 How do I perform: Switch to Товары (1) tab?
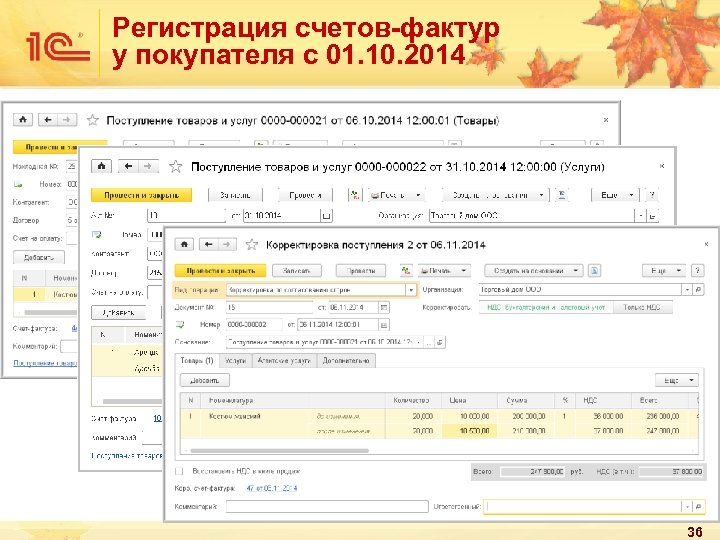pos(197,360)
